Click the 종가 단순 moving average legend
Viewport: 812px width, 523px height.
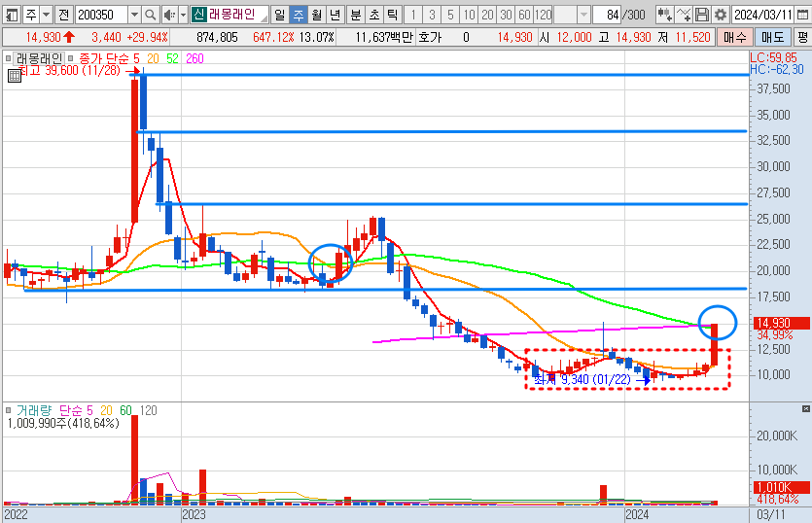pyautogui.click(x=105, y=58)
